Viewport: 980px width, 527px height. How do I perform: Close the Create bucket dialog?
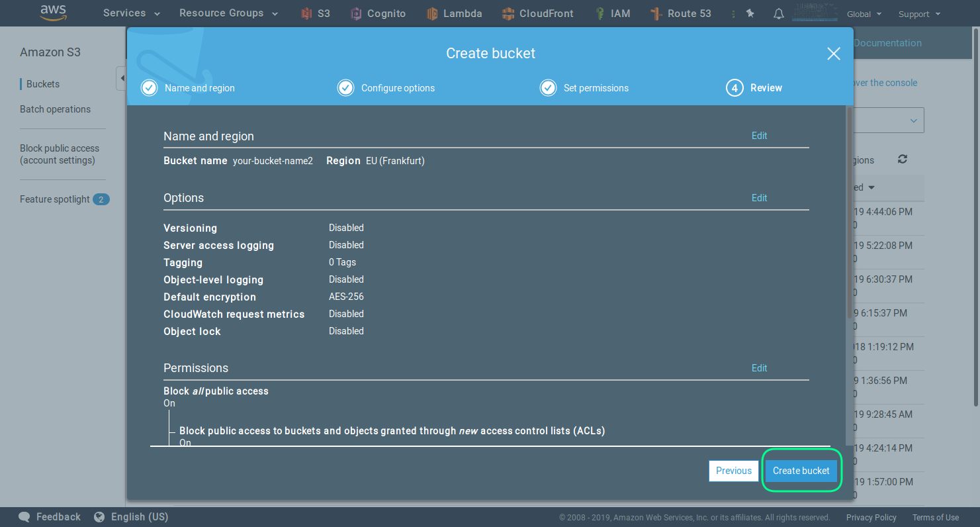click(833, 54)
